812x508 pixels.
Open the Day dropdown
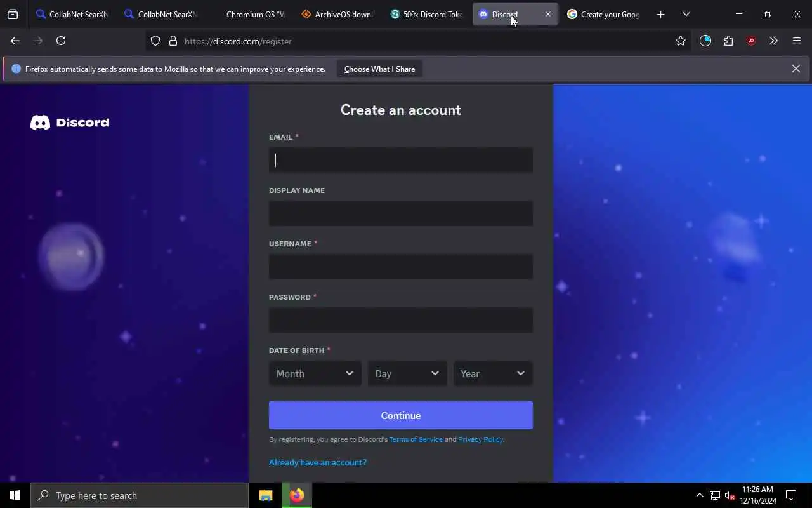tap(407, 373)
